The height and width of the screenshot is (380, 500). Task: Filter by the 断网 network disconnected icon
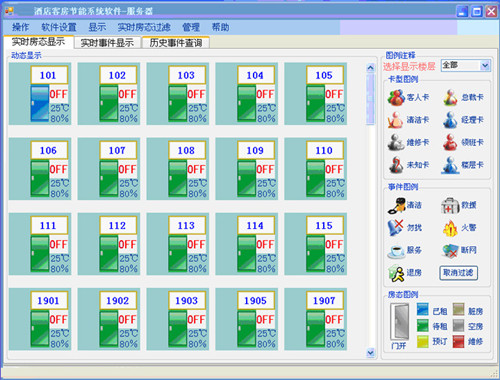450,251
